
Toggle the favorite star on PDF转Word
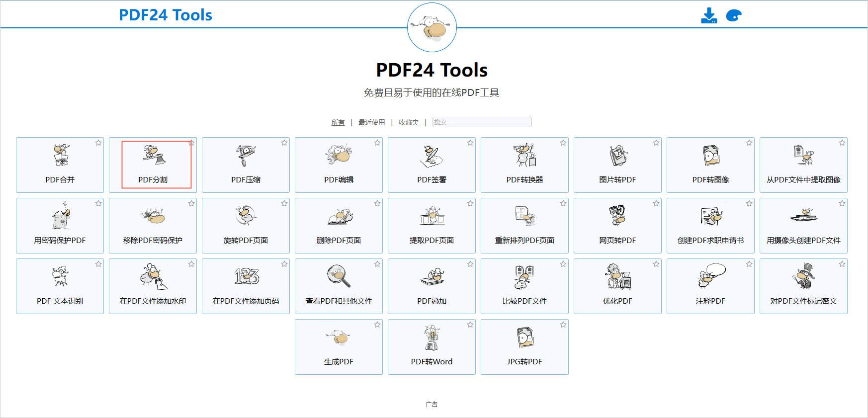pyautogui.click(x=470, y=325)
